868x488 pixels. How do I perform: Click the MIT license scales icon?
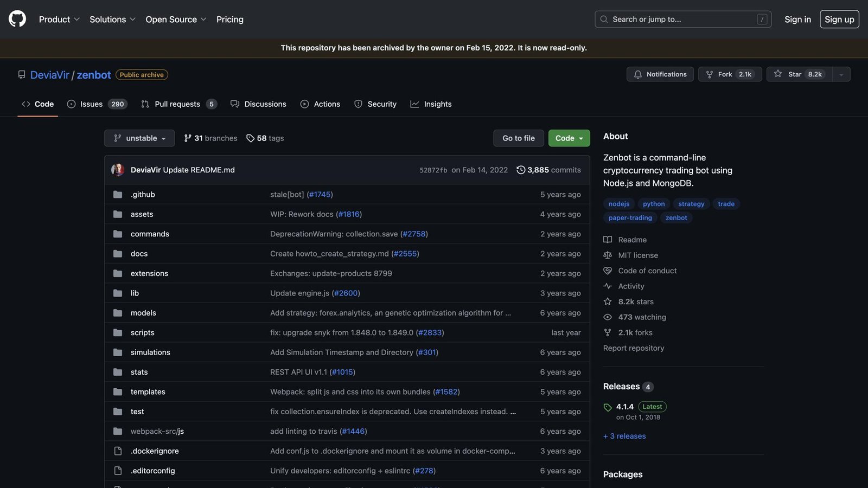click(608, 255)
